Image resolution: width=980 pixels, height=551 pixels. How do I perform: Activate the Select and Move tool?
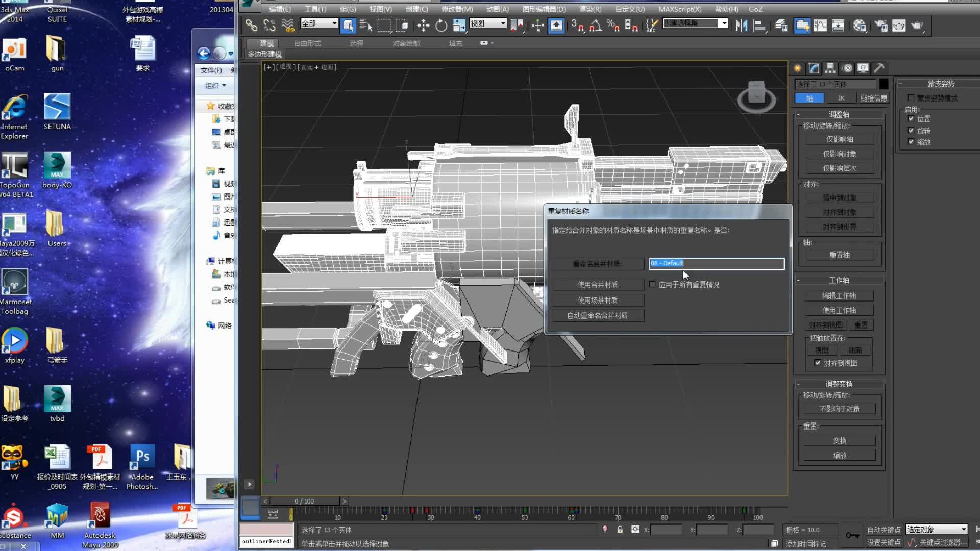[x=424, y=26]
